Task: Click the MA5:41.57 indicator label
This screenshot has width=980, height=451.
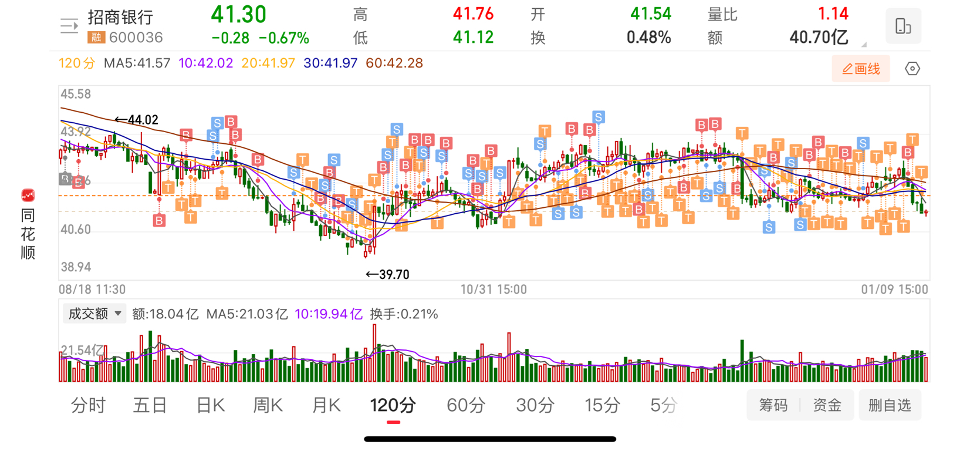Action: (137, 63)
